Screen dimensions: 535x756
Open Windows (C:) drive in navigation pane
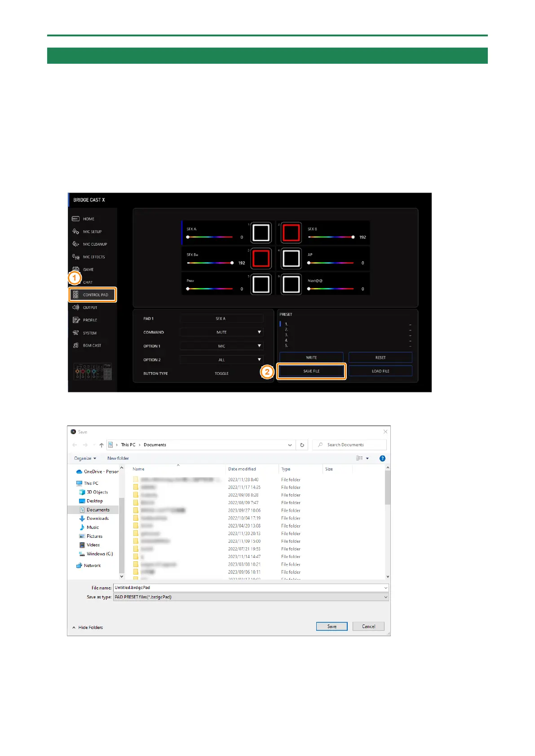pos(96,554)
